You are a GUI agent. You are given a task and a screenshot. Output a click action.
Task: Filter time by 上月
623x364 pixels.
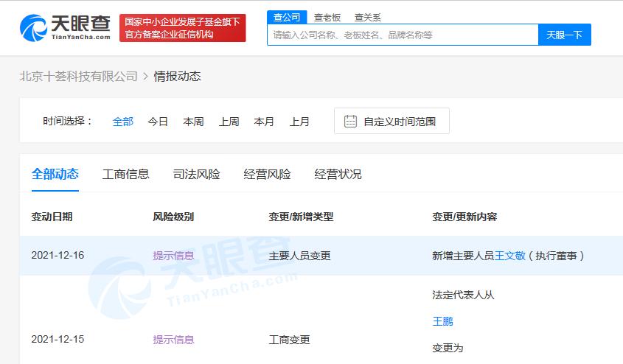pyautogui.click(x=299, y=122)
